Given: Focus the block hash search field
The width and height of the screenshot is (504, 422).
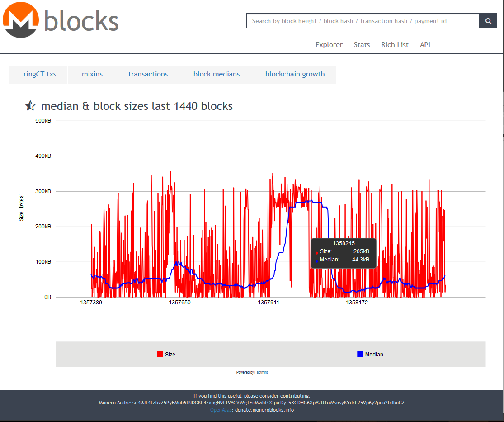Looking at the screenshot, I should (363, 21).
